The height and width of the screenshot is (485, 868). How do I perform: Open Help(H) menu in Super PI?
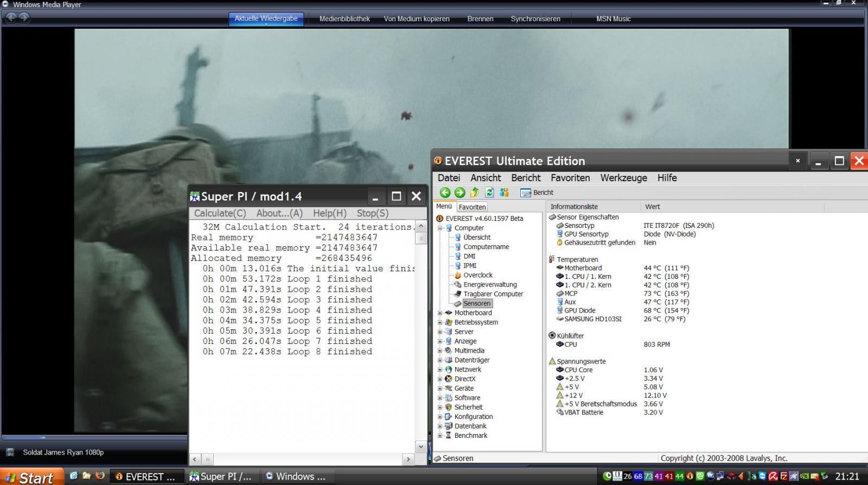tap(329, 213)
